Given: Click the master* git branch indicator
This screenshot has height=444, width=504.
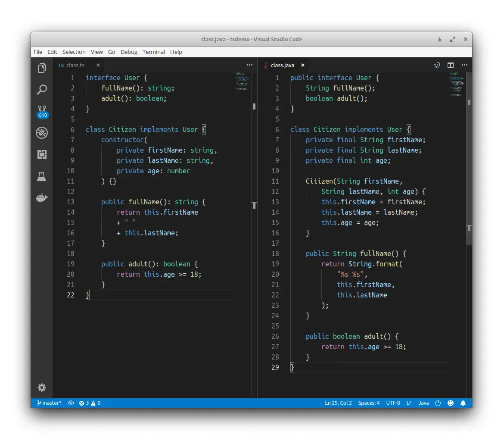Looking at the screenshot, I should tap(49, 403).
